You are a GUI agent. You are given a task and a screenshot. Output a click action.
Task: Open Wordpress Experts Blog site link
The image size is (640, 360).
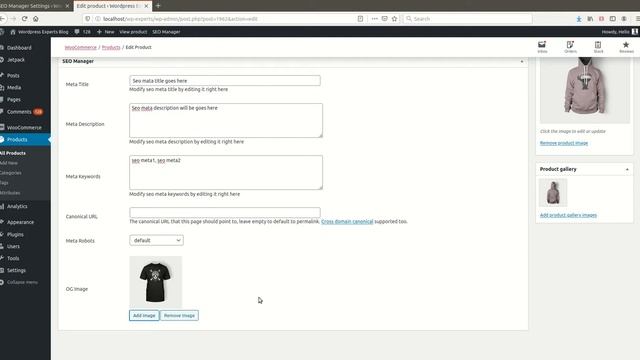pyautogui.click(x=39, y=31)
